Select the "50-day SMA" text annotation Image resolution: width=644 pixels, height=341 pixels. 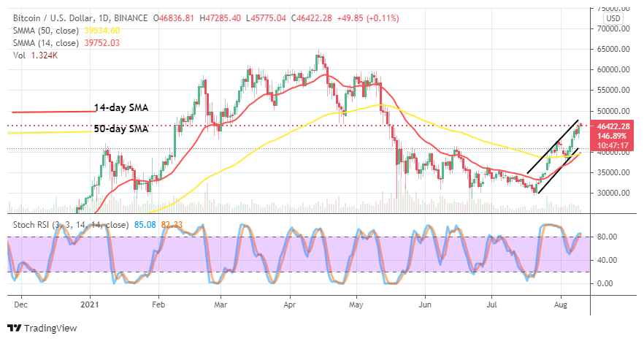(121, 129)
